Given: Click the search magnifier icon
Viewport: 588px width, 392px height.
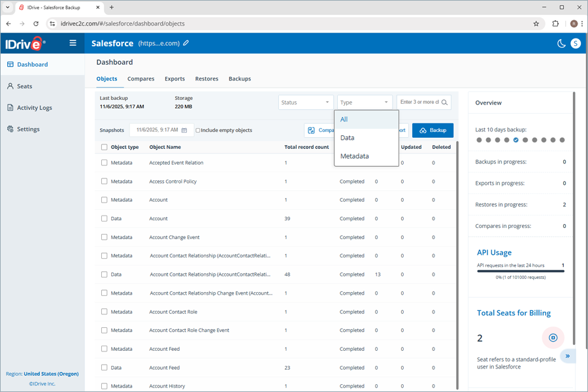Looking at the screenshot, I should coord(444,103).
